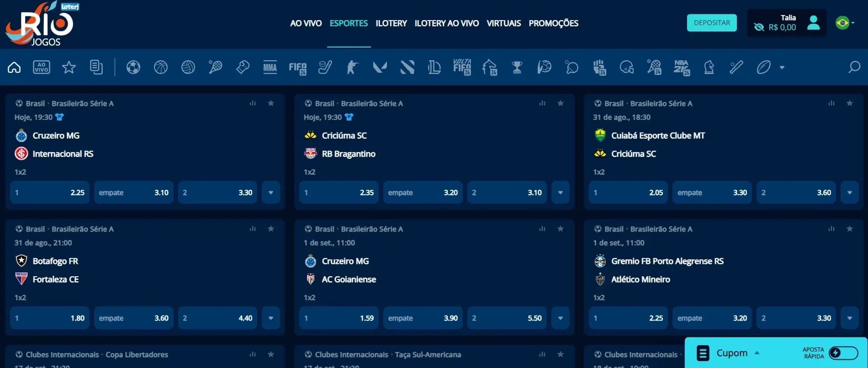Screen dimensions: 868x368
Task: Bet on empate 3.20 for Criciúma vs Bragantino
Action: [423, 193]
